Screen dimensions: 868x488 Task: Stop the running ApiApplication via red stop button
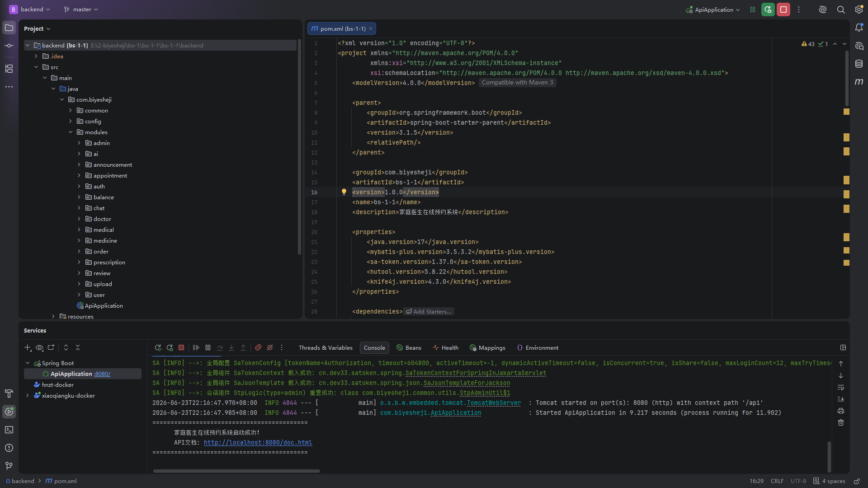[x=783, y=9]
